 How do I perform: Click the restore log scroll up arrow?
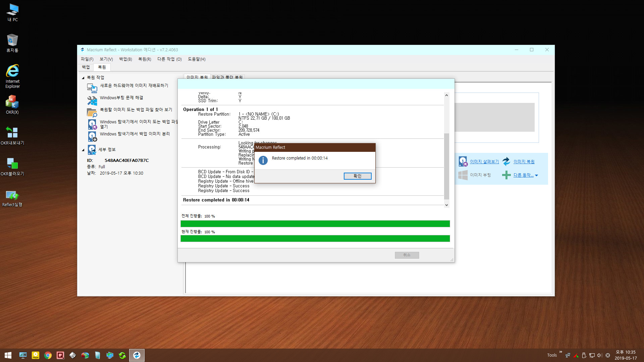click(446, 95)
